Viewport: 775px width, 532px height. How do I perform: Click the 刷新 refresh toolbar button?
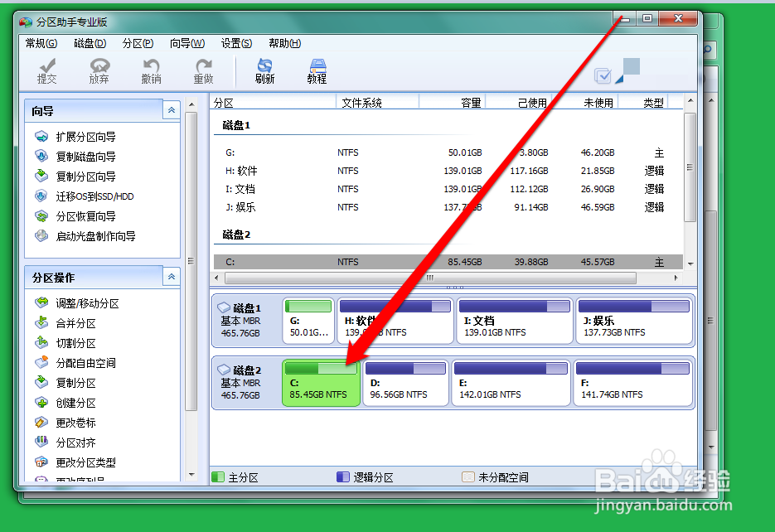click(264, 70)
